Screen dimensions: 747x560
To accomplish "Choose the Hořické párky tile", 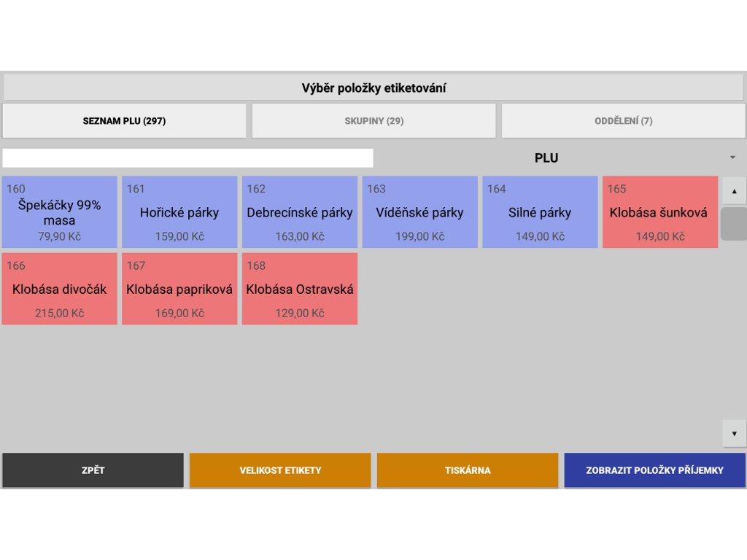I will point(179,212).
